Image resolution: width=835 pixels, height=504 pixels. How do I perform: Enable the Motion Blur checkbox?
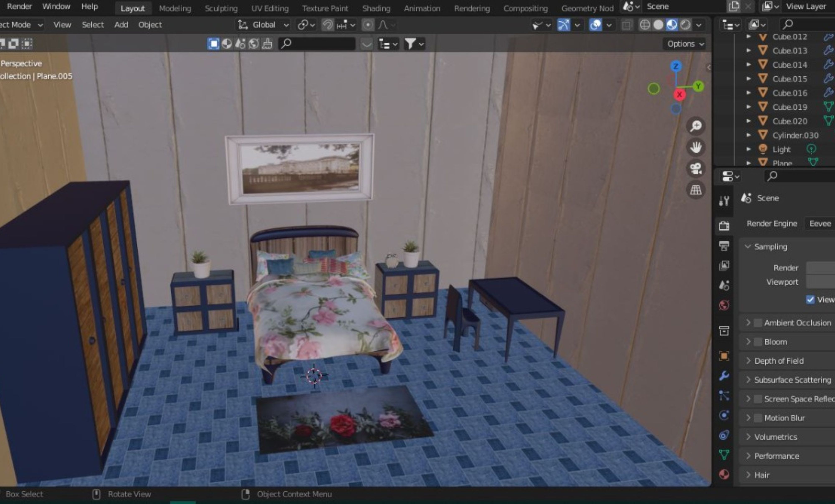(758, 418)
